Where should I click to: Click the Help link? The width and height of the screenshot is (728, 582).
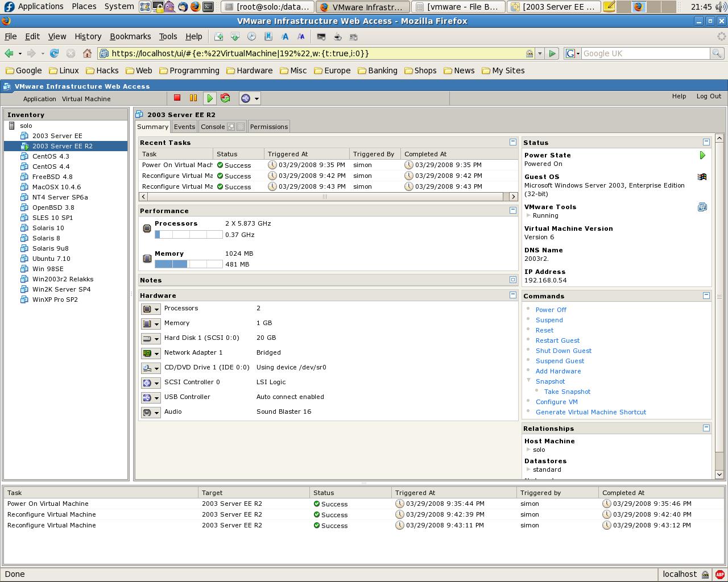[679, 96]
